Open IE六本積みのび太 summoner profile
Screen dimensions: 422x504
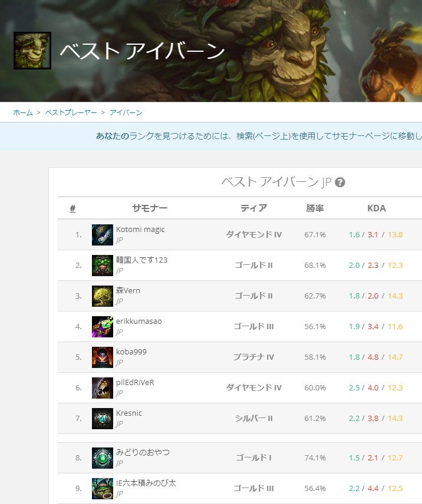pyautogui.click(x=146, y=483)
